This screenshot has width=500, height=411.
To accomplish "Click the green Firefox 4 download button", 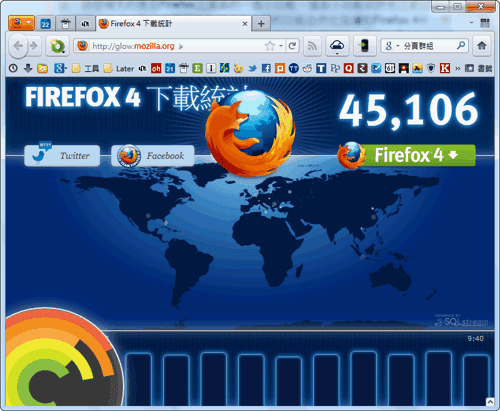I will coord(407,155).
